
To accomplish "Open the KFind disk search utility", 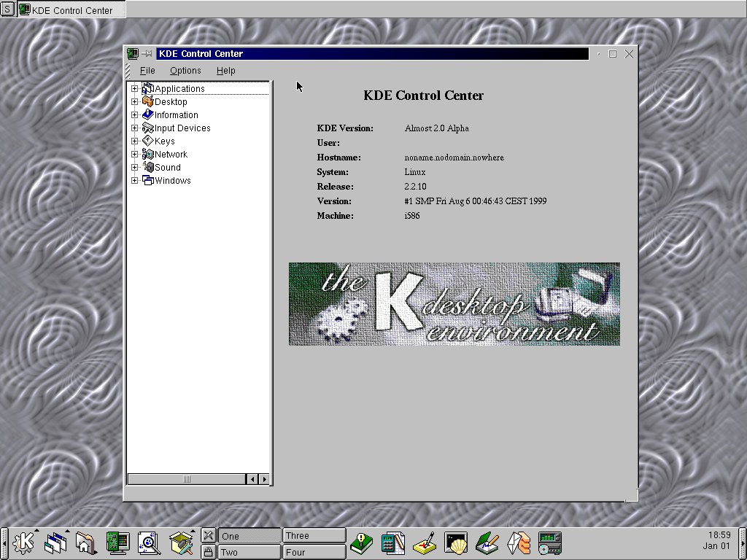I will [x=148, y=543].
